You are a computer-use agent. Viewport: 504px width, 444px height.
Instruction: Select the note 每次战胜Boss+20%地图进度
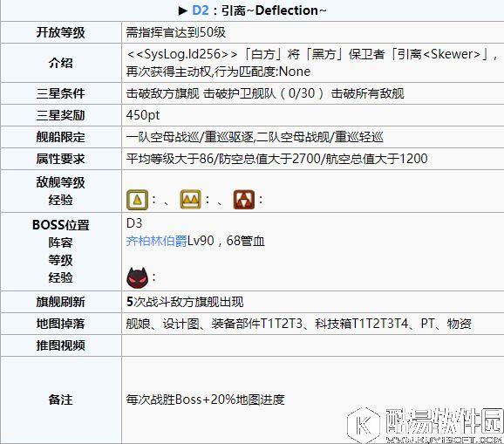click(x=205, y=400)
